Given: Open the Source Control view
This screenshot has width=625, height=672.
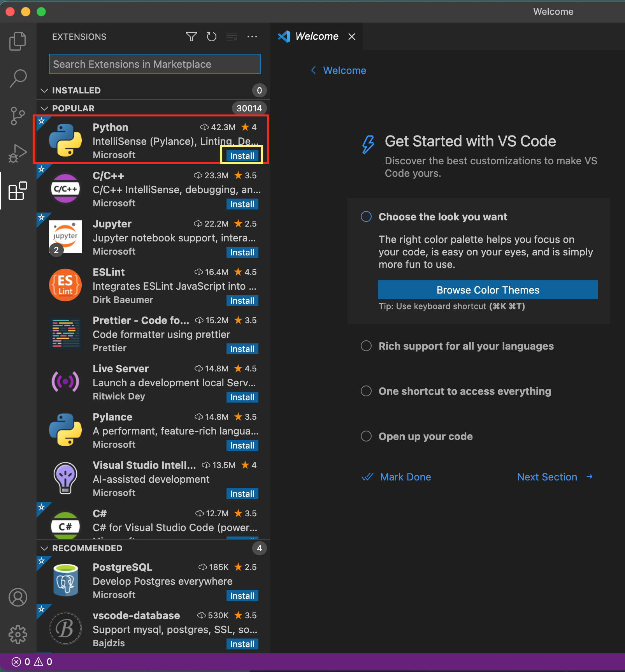Looking at the screenshot, I should coord(18,116).
